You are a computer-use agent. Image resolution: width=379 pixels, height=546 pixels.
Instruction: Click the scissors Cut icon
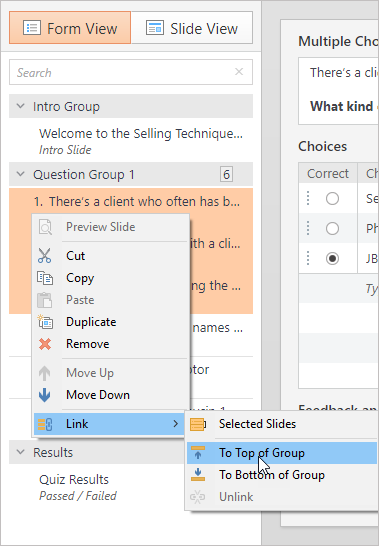point(45,256)
